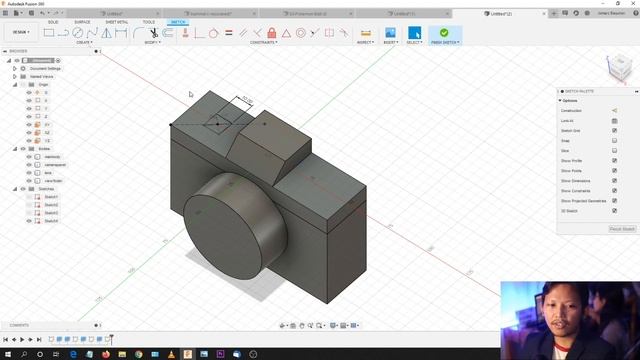
Task: Open the Windows Start button
Action: 8,354
